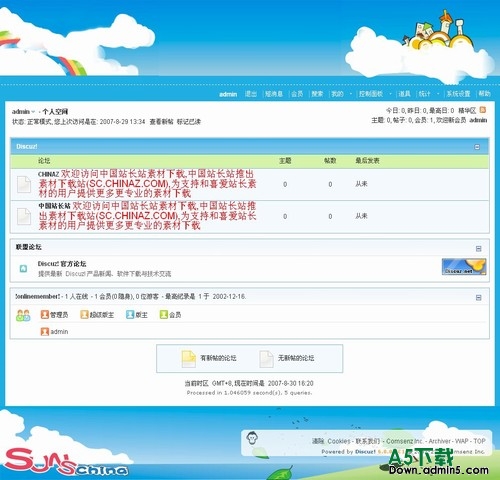Click the CHINAZ forum page icon
500x480 pixels.
click(x=24, y=185)
